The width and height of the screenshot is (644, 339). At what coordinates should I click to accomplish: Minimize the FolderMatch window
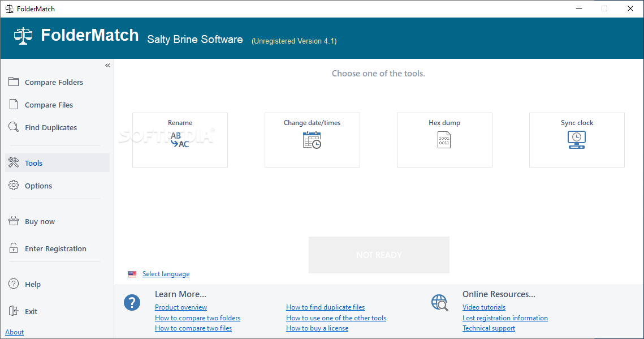coord(579,8)
